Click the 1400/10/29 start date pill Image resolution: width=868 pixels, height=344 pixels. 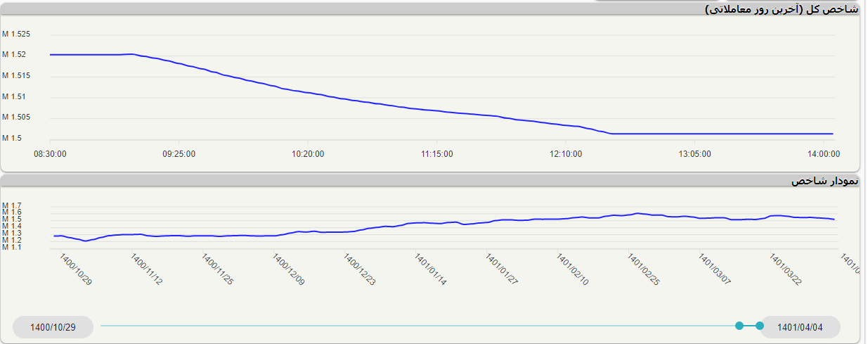pos(53,327)
